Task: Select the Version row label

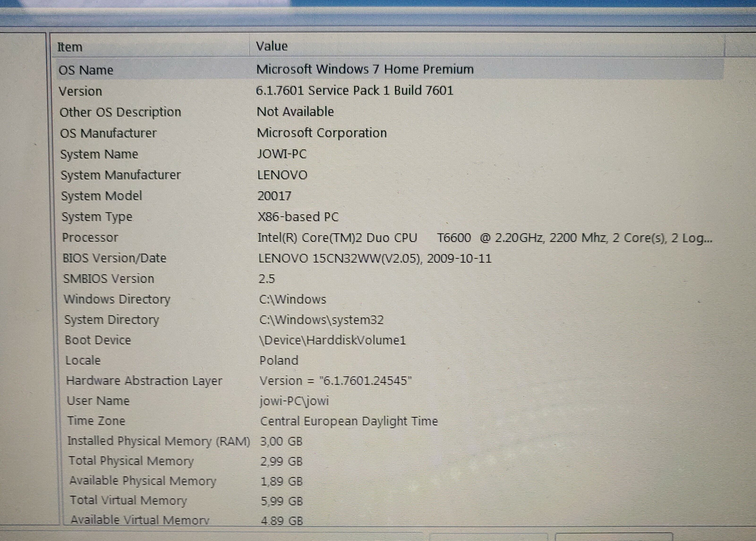Action: (x=80, y=91)
